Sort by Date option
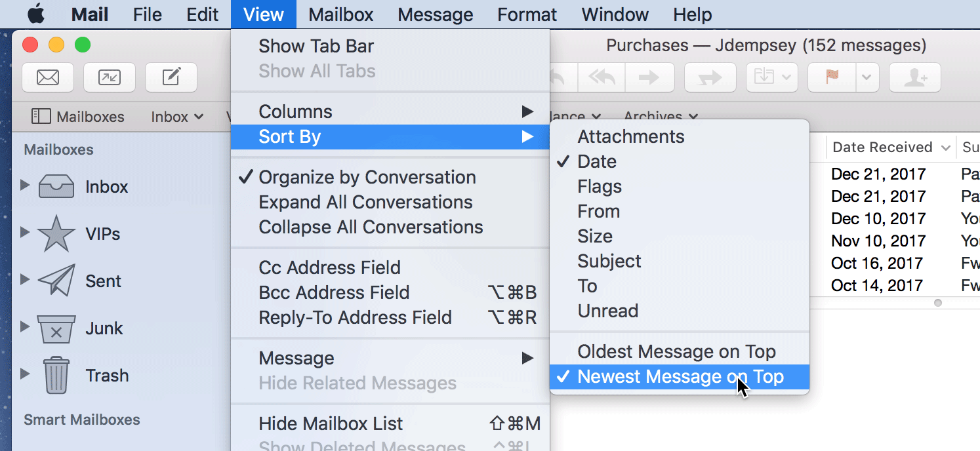980x451 pixels. click(x=680, y=161)
